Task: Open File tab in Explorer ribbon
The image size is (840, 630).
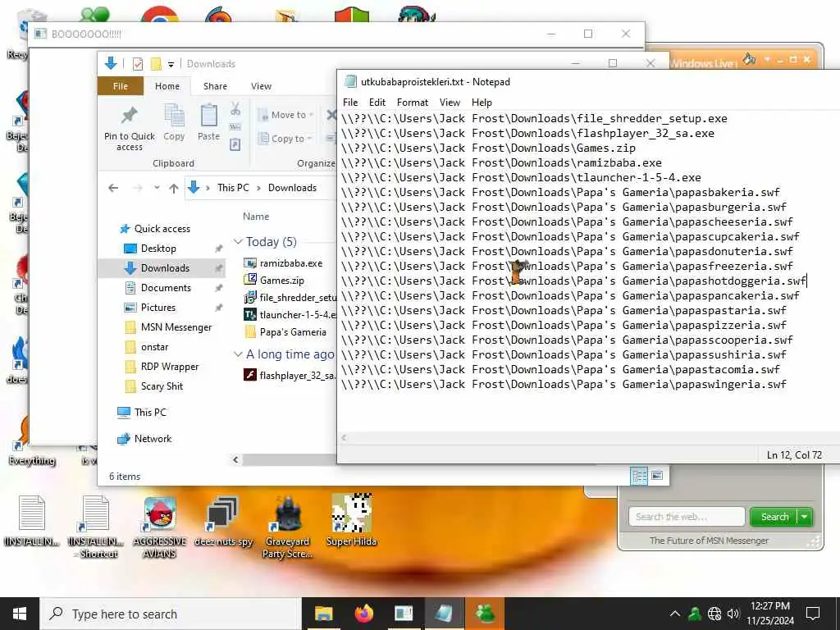Action: pyautogui.click(x=120, y=86)
